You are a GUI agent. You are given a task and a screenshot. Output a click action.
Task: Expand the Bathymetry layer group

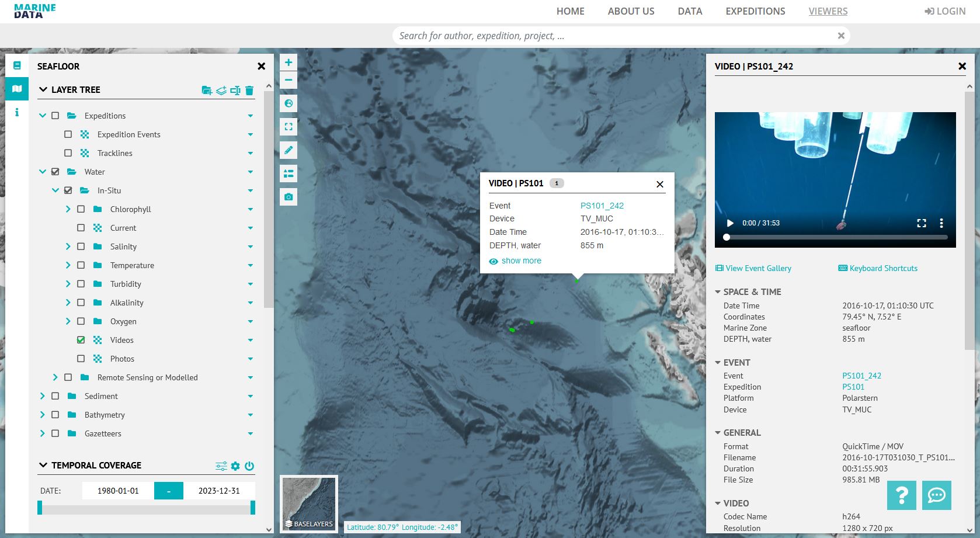(x=43, y=415)
